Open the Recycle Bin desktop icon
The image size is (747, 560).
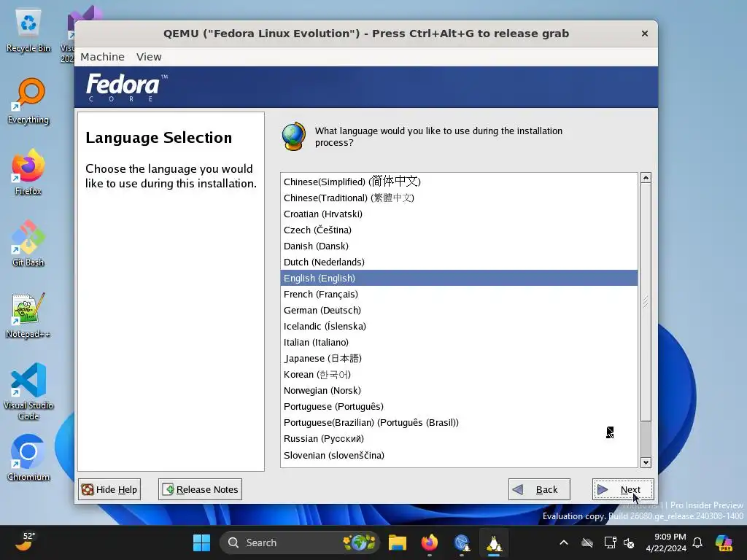(x=28, y=31)
